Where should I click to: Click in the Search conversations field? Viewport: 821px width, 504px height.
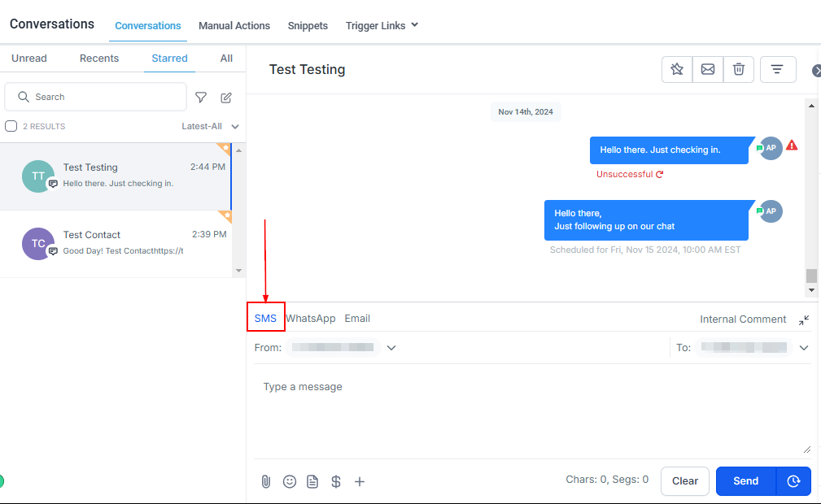96,97
